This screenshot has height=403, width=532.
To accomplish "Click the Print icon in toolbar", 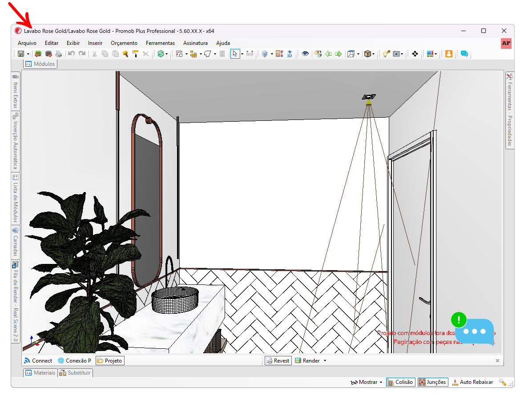I will pyautogui.click(x=59, y=54).
